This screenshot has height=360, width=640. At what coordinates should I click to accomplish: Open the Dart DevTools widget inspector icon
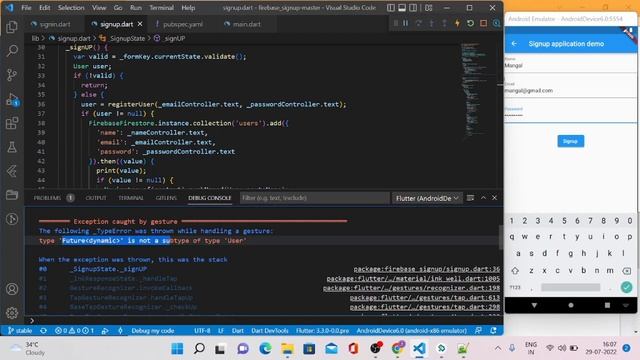pos(496,24)
